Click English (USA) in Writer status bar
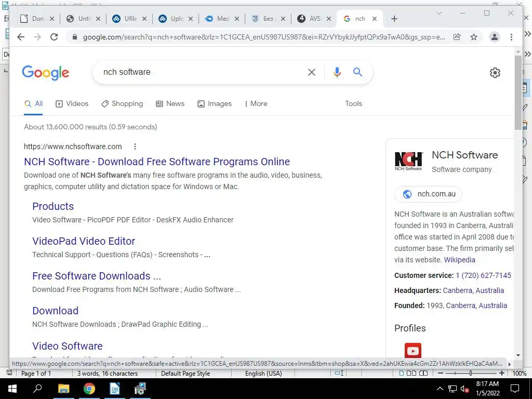 [263, 373]
